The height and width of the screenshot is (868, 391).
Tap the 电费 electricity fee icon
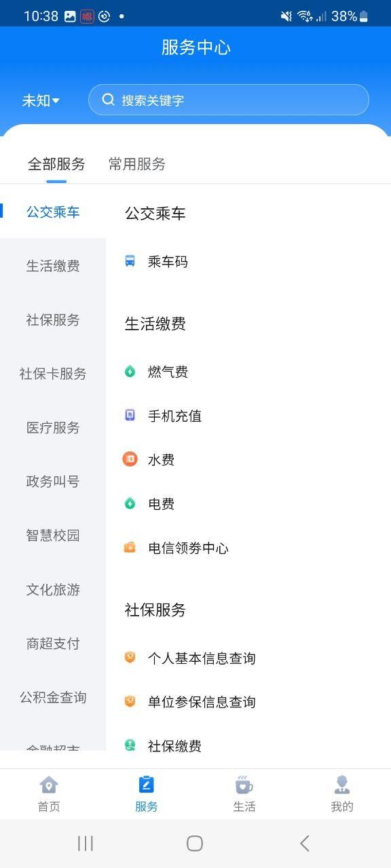click(131, 503)
